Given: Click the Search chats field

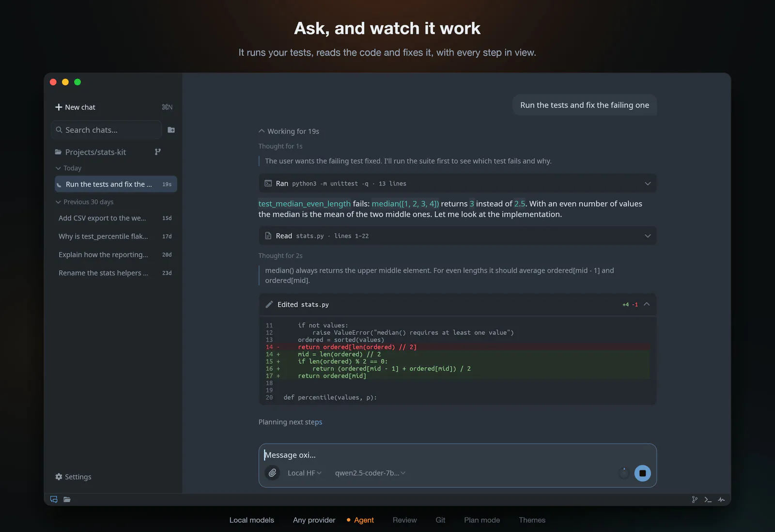Looking at the screenshot, I should click(x=106, y=130).
